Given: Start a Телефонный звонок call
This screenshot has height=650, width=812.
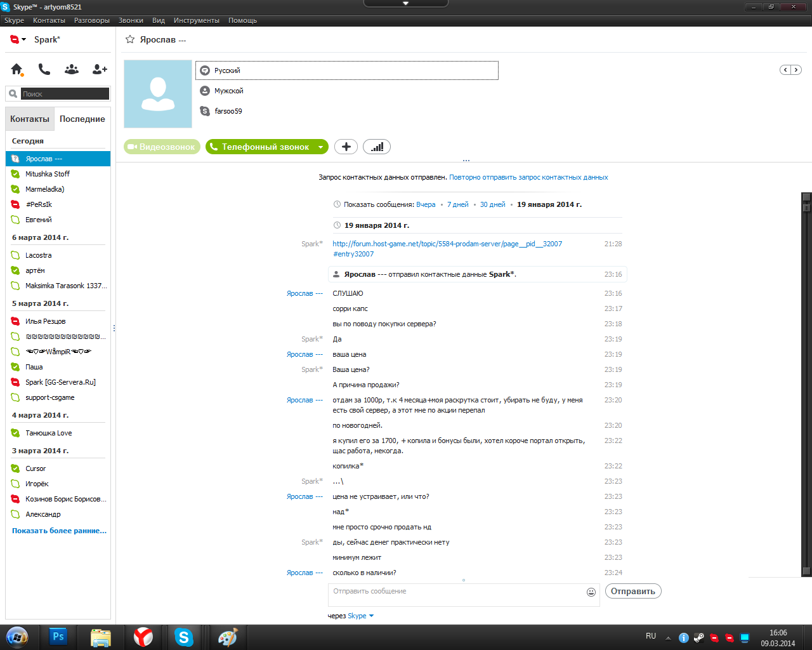Looking at the screenshot, I should (x=260, y=147).
